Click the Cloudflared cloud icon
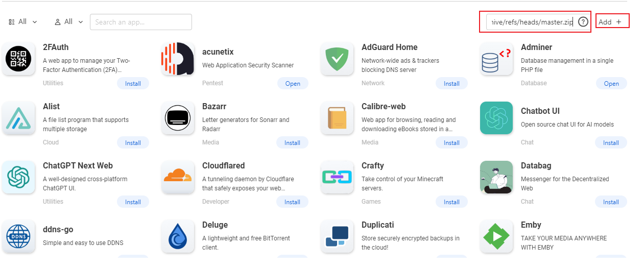Viewport: 644px width, 269px height. point(178,177)
